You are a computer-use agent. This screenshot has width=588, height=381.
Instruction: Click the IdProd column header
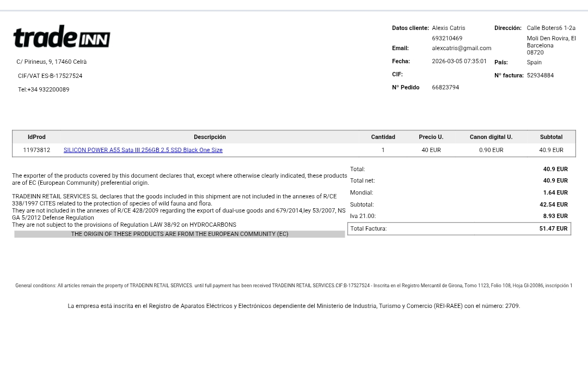[x=36, y=137]
